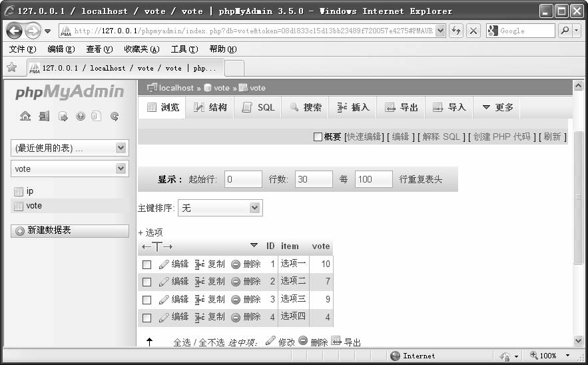
Task: Click the browser refresh icon
Action: coord(456,31)
